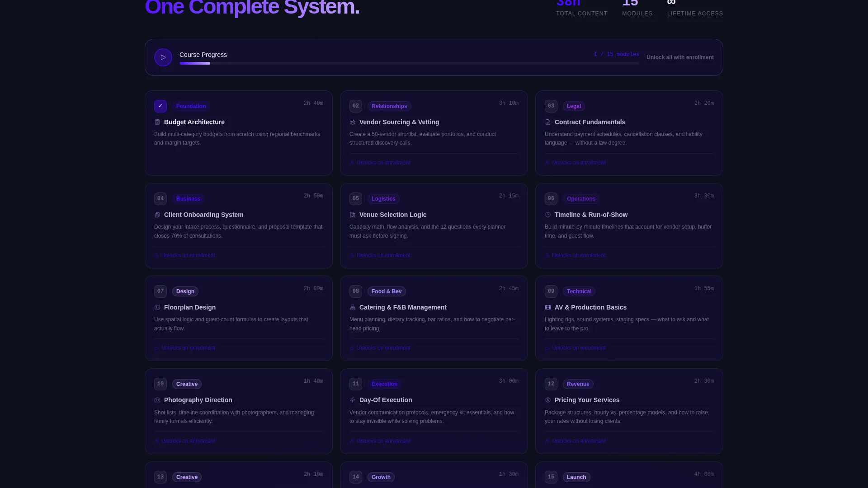The width and height of the screenshot is (868, 488).
Task: Select the Operations category tag
Action: [x=581, y=199]
